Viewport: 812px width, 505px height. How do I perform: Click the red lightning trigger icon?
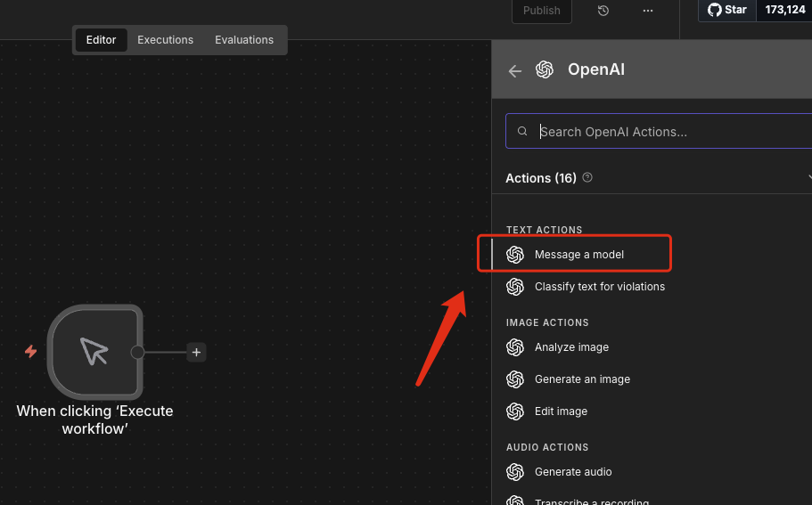point(30,351)
